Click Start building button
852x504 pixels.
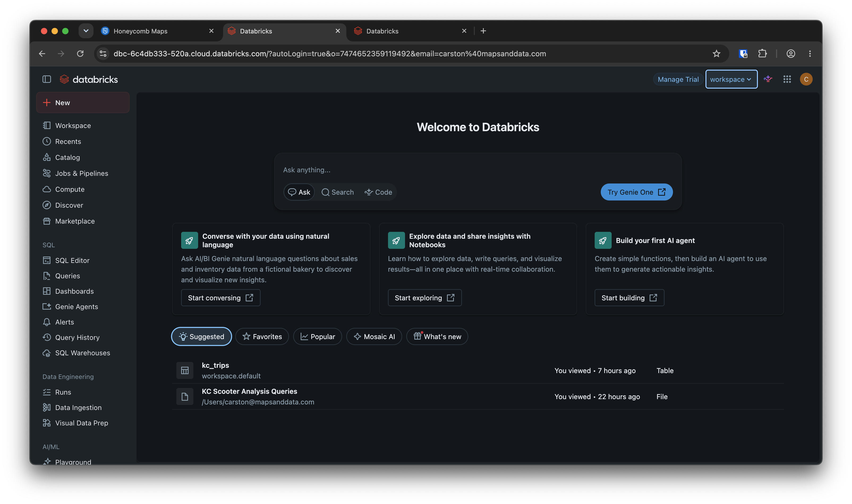point(629,298)
